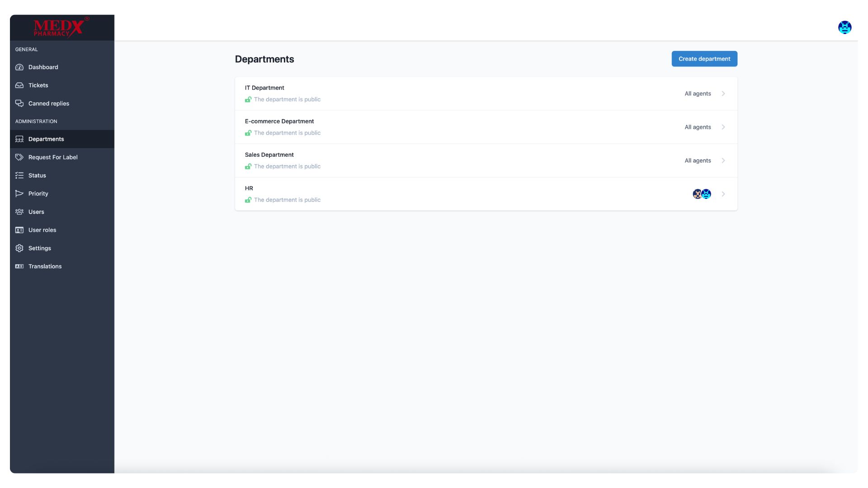Click the green unlock icon under HR
Viewport: 868px width, 488px height.
[x=248, y=200]
